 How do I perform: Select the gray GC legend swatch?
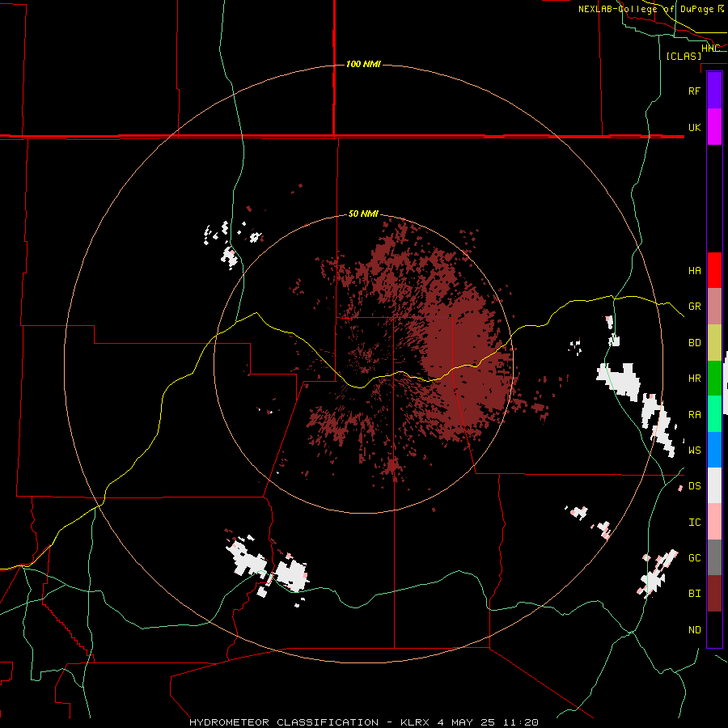(x=714, y=557)
